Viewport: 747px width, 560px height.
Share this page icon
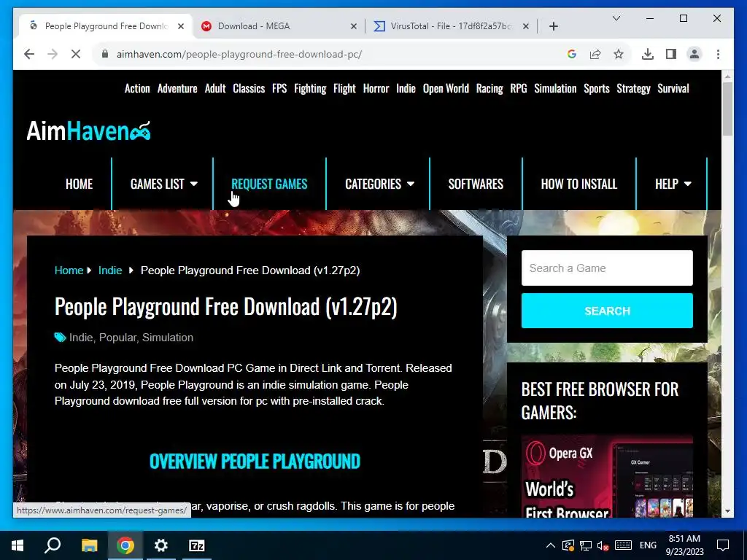595,54
